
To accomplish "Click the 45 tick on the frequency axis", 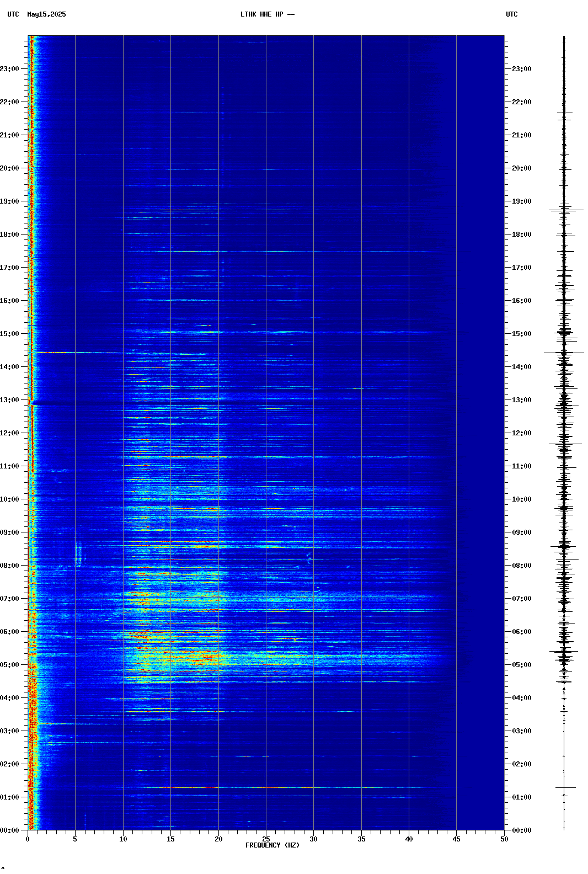I will click(456, 839).
